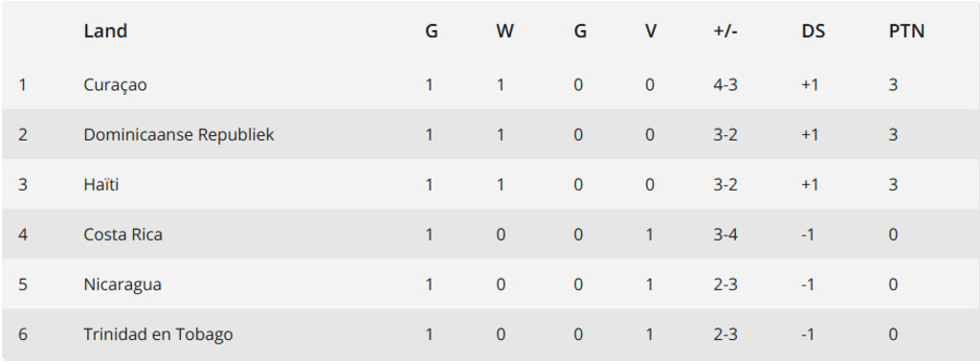
Task: Select Trinidad en Tobago team name
Action: tap(158, 334)
